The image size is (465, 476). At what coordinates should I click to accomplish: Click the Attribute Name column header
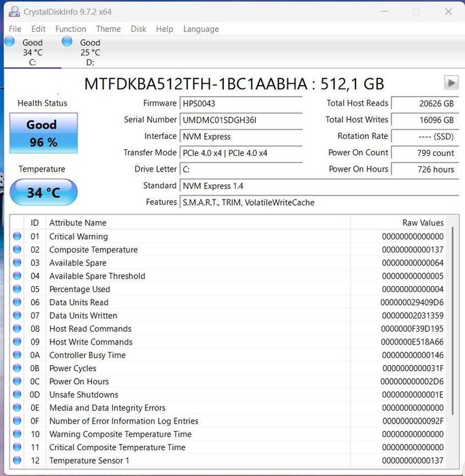198,223
